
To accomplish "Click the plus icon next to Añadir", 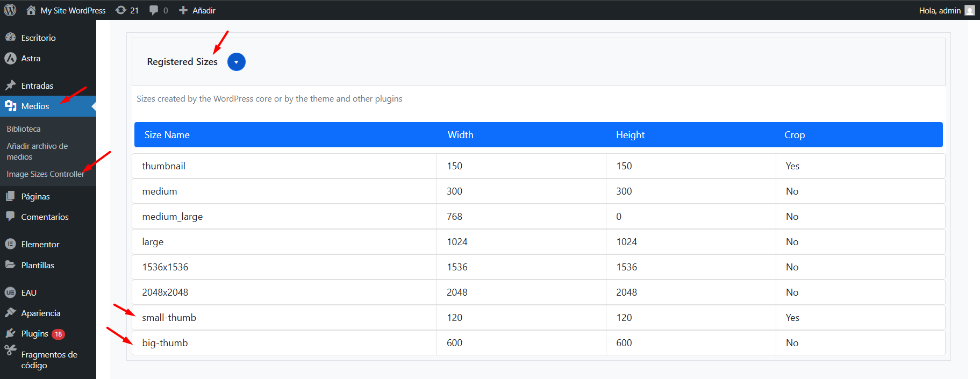I will [x=183, y=10].
